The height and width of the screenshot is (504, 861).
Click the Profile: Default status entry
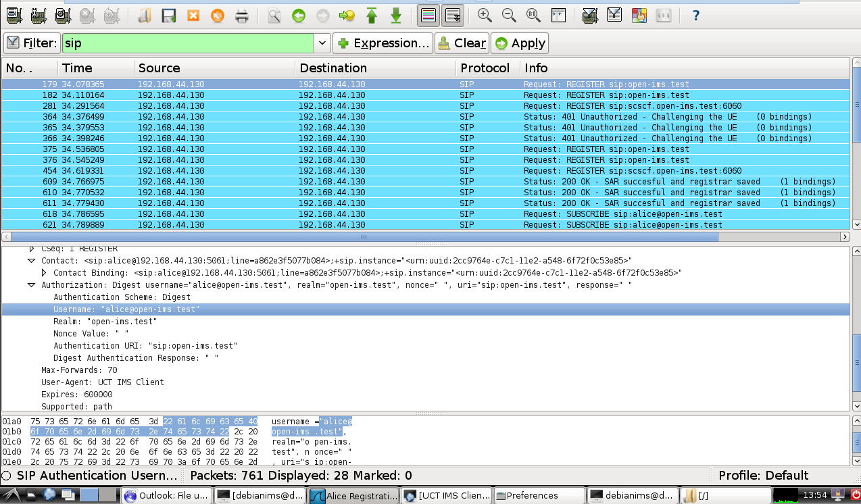pyautogui.click(x=764, y=475)
